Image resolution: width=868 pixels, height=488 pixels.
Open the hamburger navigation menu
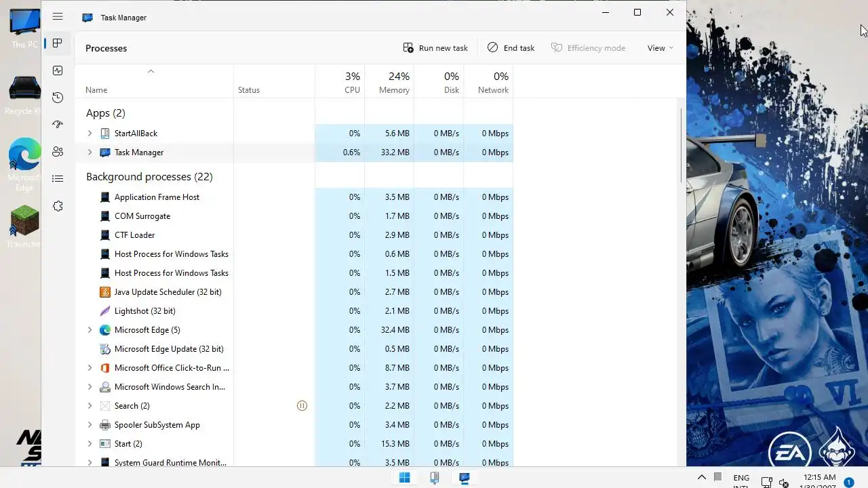coord(58,17)
